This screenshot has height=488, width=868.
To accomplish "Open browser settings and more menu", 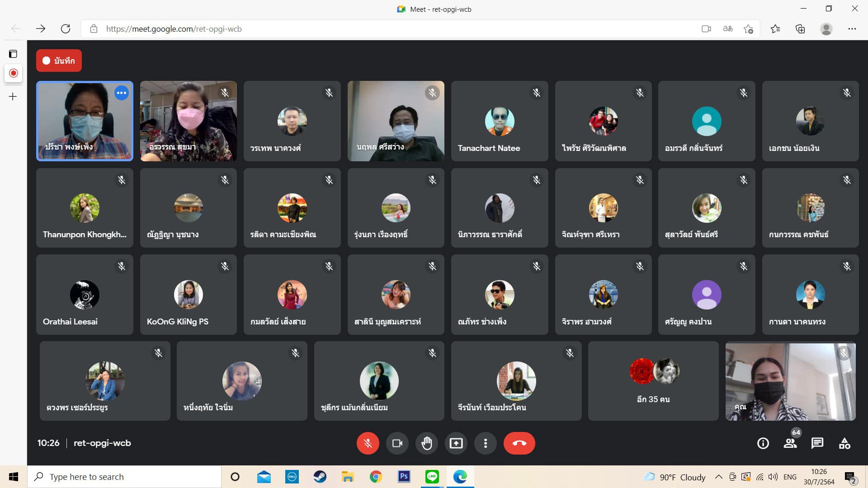I will pos(852,29).
